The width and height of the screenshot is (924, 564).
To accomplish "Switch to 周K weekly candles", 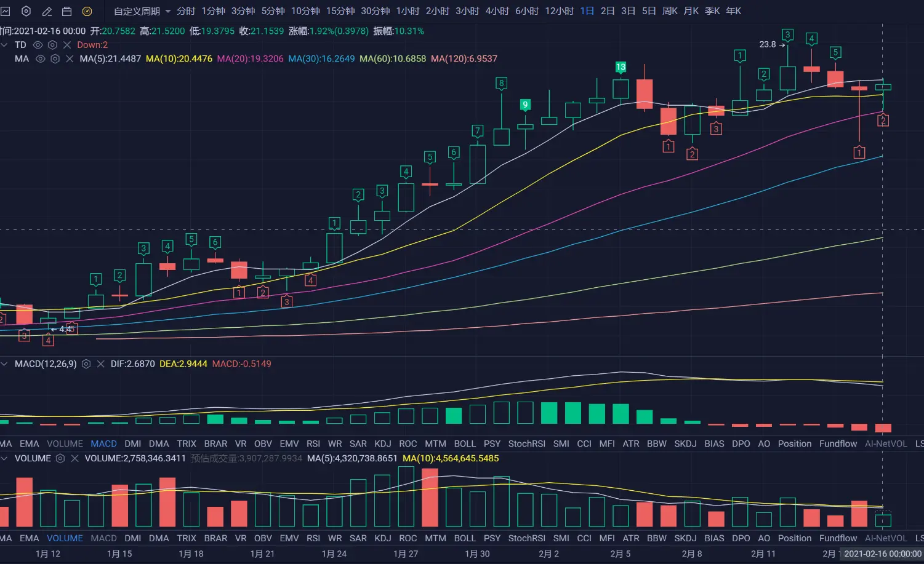I will (670, 11).
